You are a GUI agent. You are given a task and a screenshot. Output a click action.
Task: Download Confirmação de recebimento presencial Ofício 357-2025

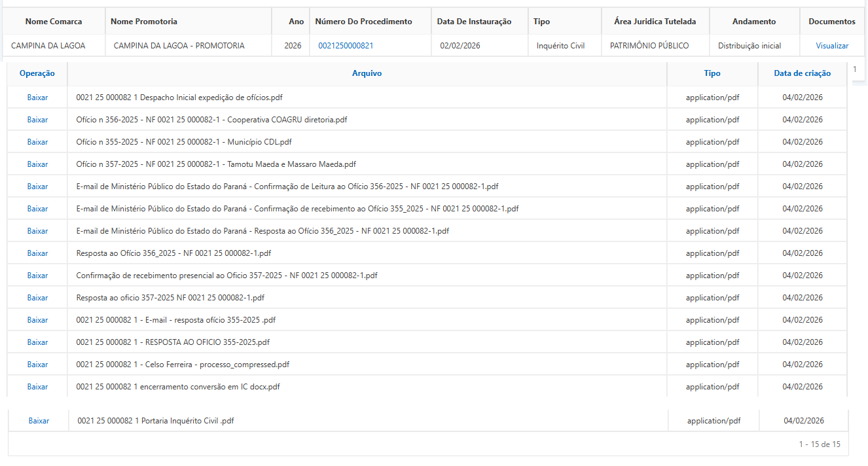pyautogui.click(x=37, y=276)
